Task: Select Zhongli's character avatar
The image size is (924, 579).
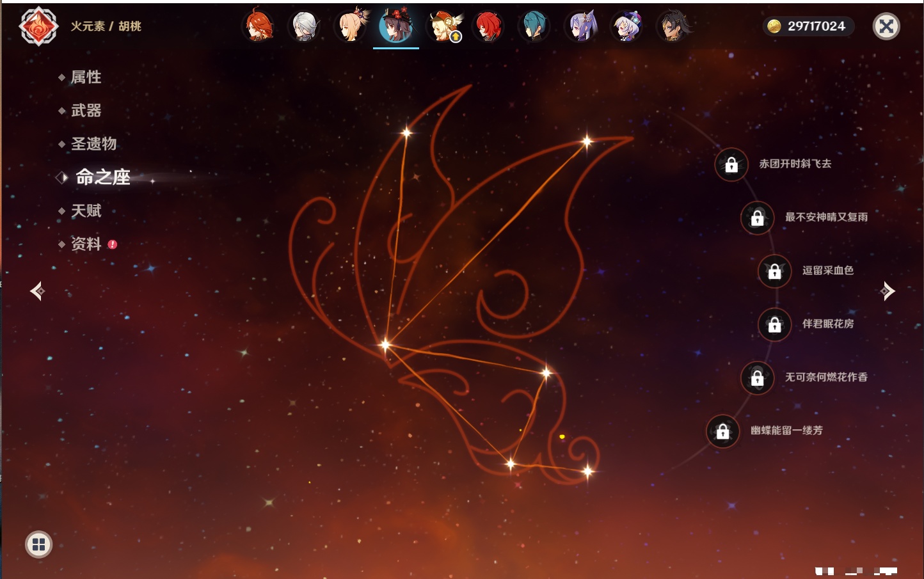Action: (673, 26)
